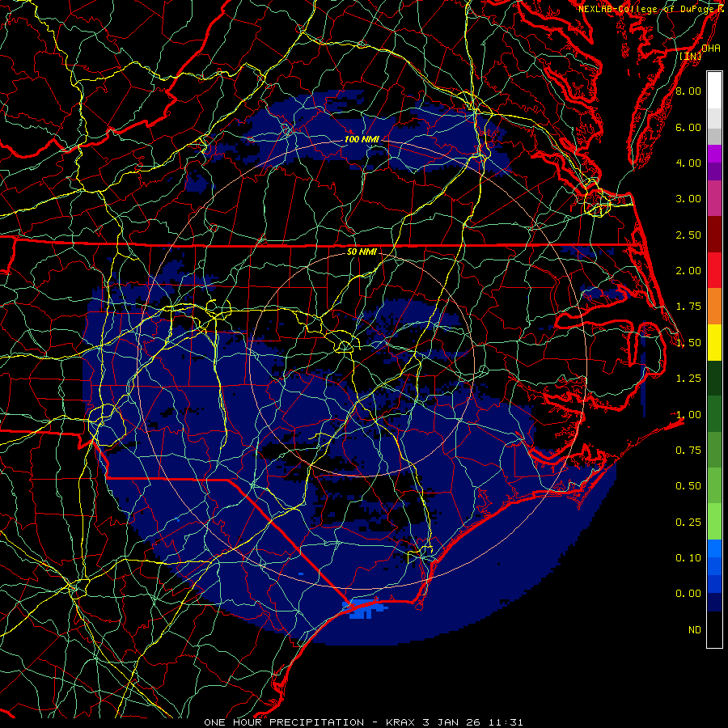Click the 100 NMI range ring label

[x=362, y=139]
